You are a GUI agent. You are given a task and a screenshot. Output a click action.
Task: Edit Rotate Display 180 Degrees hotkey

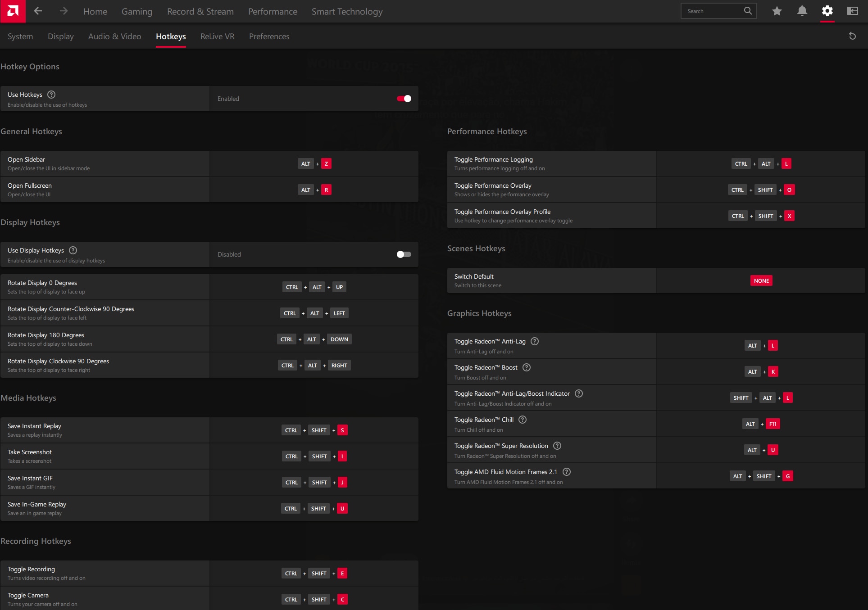[x=314, y=339]
